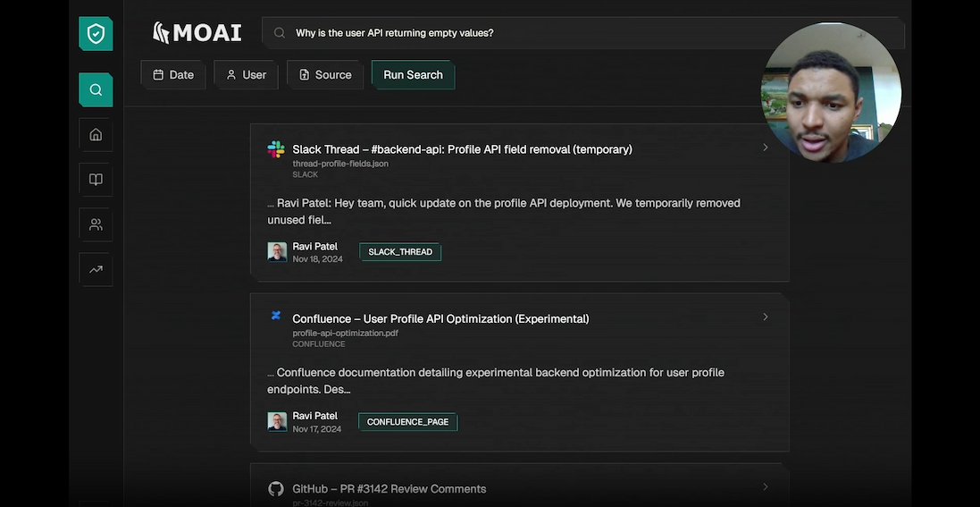Click the CONFLUENCE source label
This screenshot has height=507, width=980.
click(x=319, y=344)
